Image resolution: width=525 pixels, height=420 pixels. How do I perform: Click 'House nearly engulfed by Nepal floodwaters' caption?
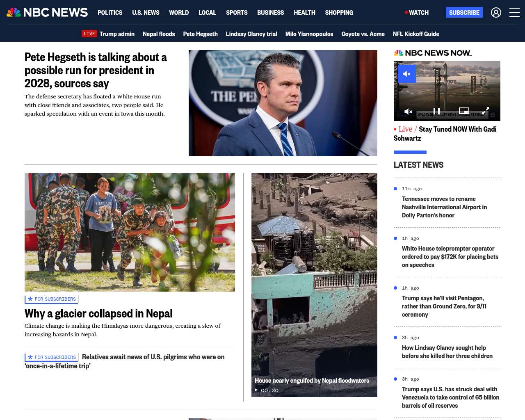click(x=312, y=381)
